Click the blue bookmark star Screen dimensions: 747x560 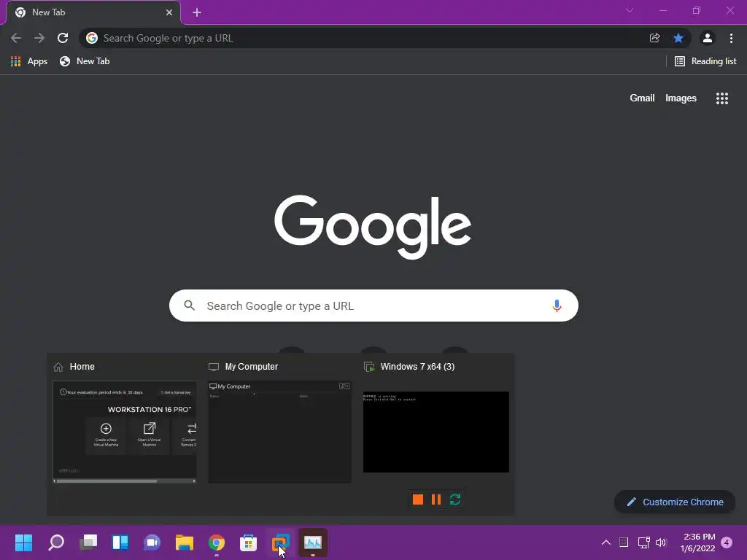(678, 38)
